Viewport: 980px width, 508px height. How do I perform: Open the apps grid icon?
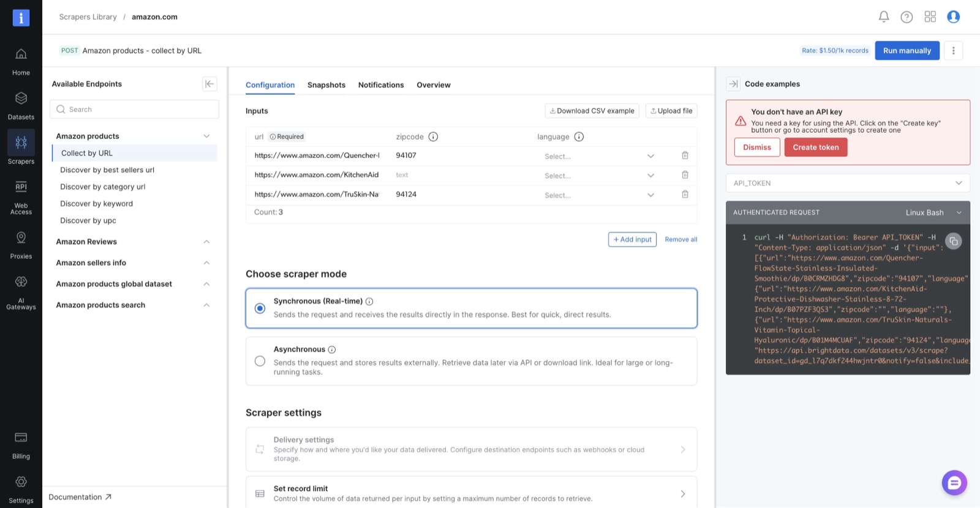point(930,17)
